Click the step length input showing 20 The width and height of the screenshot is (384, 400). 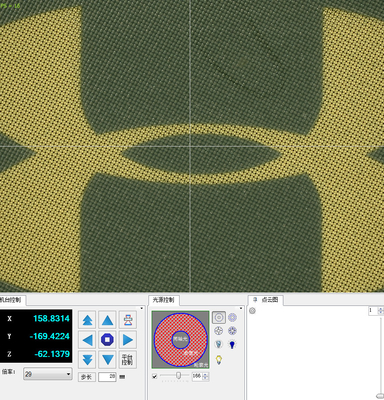coord(107,377)
